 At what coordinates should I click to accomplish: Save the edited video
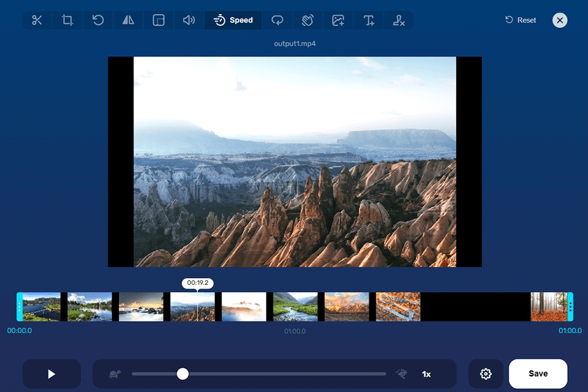click(x=538, y=374)
